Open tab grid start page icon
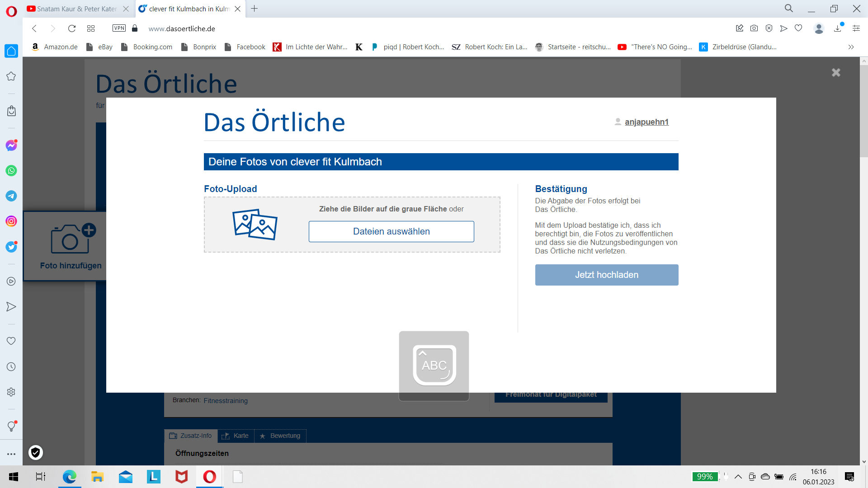The height and width of the screenshot is (488, 868). pos(91,28)
